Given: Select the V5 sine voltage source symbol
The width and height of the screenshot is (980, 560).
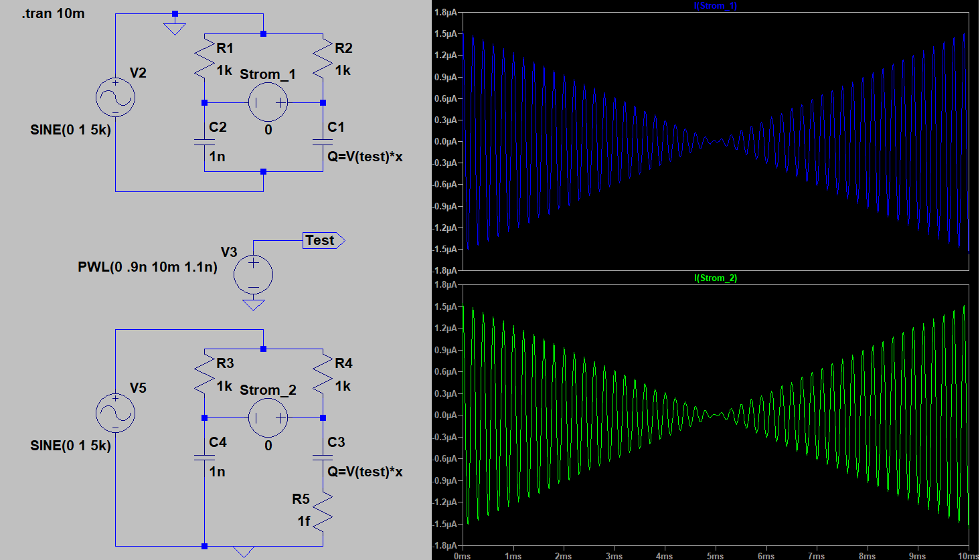Looking at the screenshot, I should pyautogui.click(x=115, y=412).
